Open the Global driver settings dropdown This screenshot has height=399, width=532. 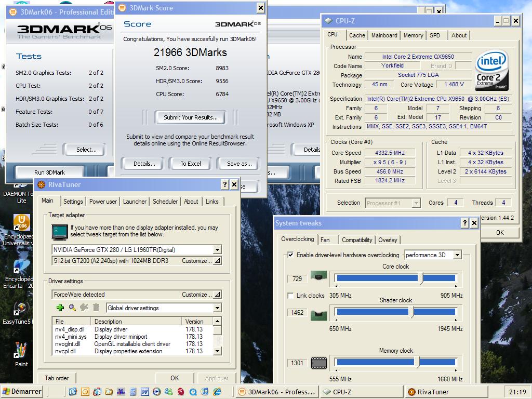217,308
